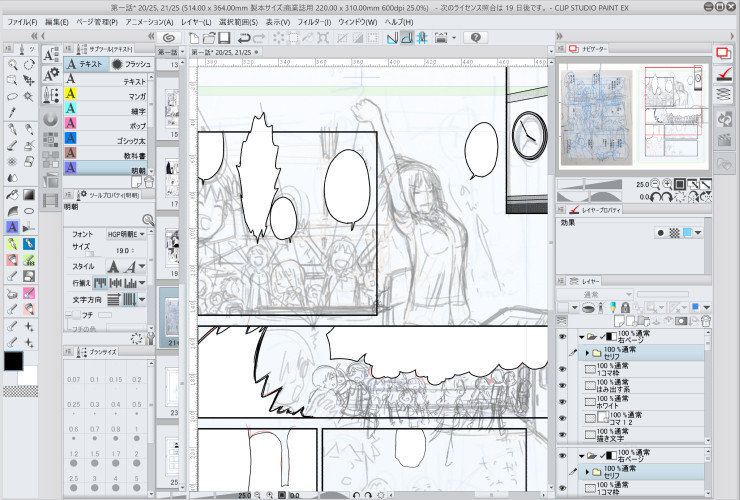
Task: Open 文字方向 text direction dropdown arrow
Action: point(142,299)
